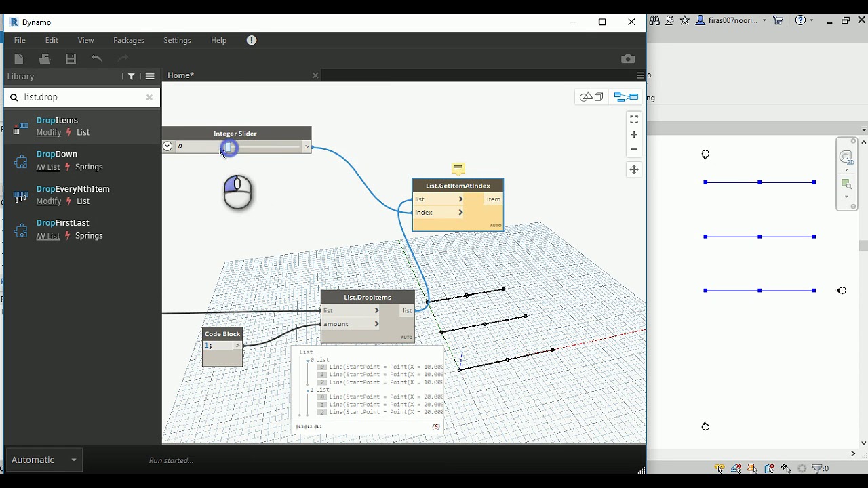Click the Integer Slider output port
Screen dimensions: 868x488
click(307, 146)
